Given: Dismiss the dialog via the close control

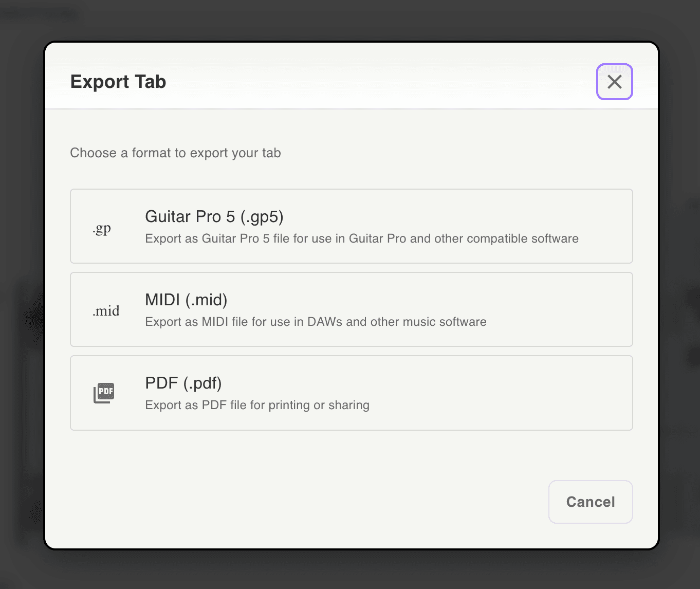Looking at the screenshot, I should (614, 82).
